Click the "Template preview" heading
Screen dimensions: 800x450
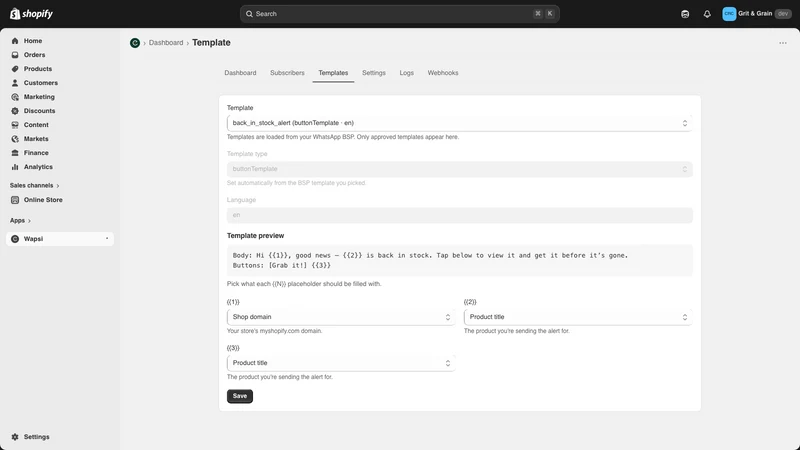click(255, 236)
